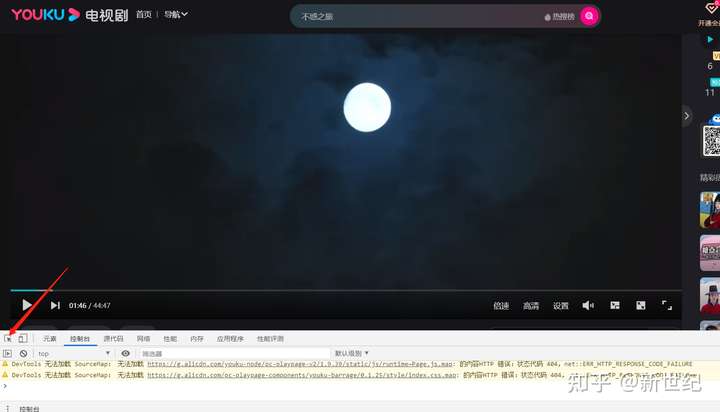The height and width of the screenshot is (412, 720).
Task: Open the 热搜榜 hot search list
Action: [560, 17]
